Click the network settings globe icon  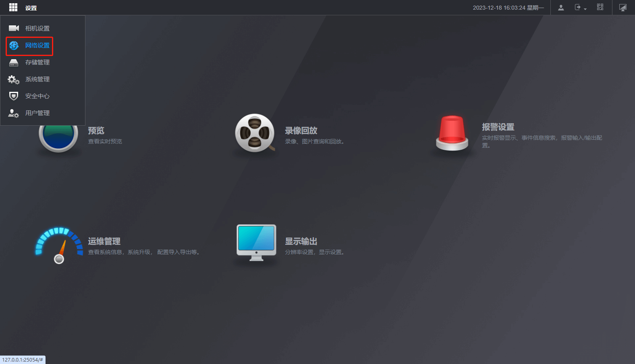[14, 45]
